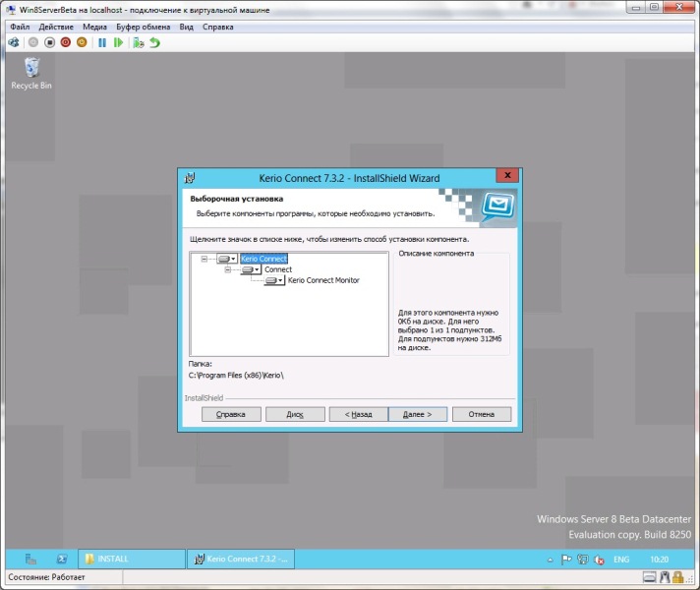The image size is (700, 590).
Task: Click the green Reset/Start play icon
Action: (118, 42)
